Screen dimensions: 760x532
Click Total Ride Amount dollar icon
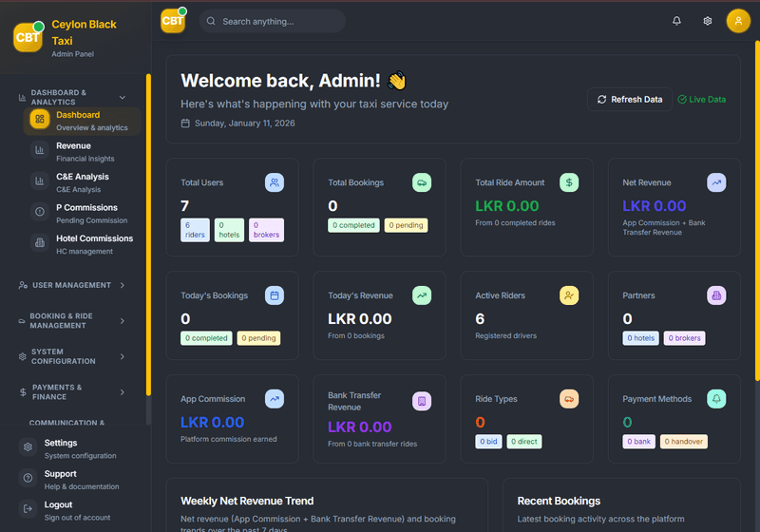point(569,182)
